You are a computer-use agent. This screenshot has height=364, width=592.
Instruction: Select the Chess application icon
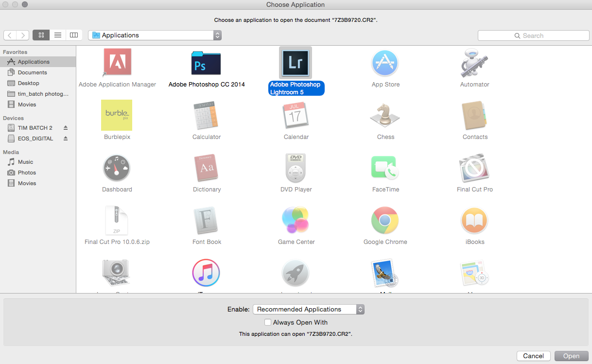click(x=385, y=115)
